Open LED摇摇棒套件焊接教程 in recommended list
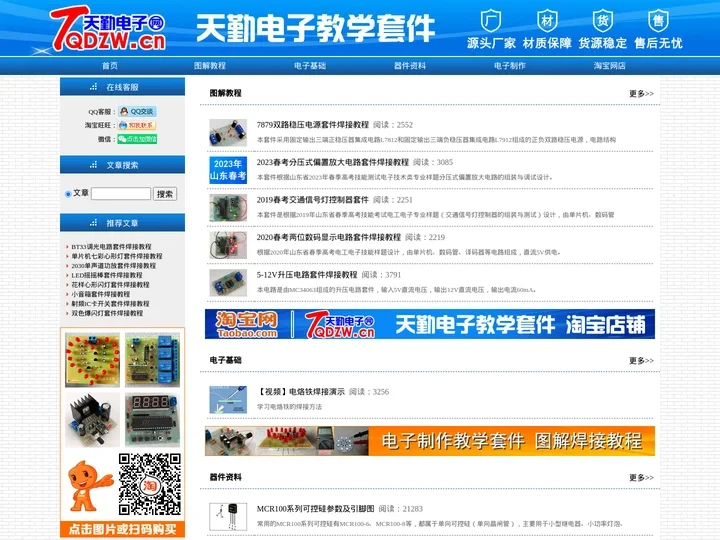Screen dimensions: 720x540 [x=110, y=275]
